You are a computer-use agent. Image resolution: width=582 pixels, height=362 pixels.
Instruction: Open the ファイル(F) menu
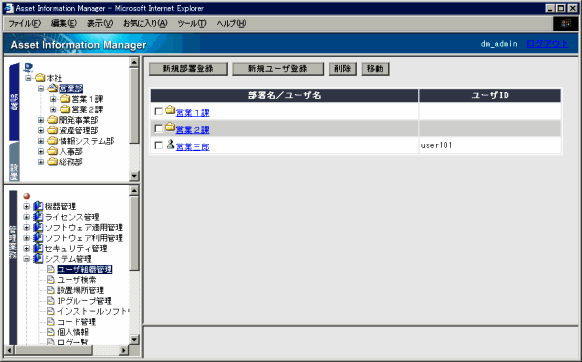(x=24, y=23)
